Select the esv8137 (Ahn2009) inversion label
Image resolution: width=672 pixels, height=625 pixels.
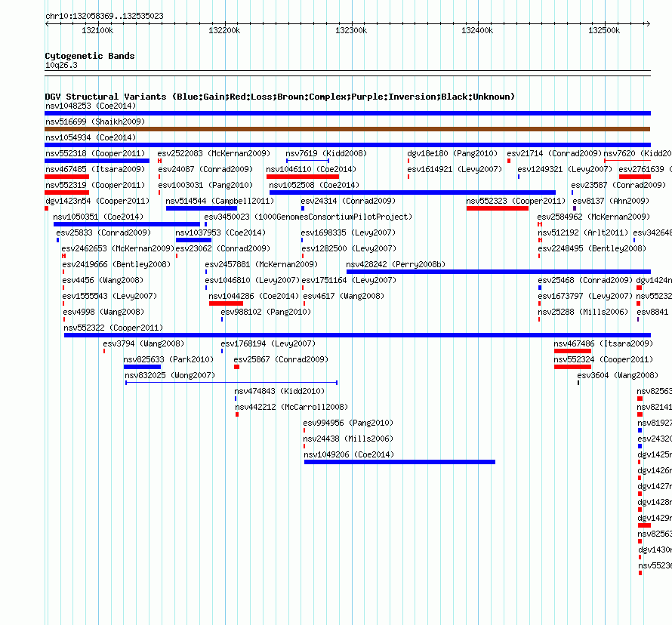(x=611, y=201)
